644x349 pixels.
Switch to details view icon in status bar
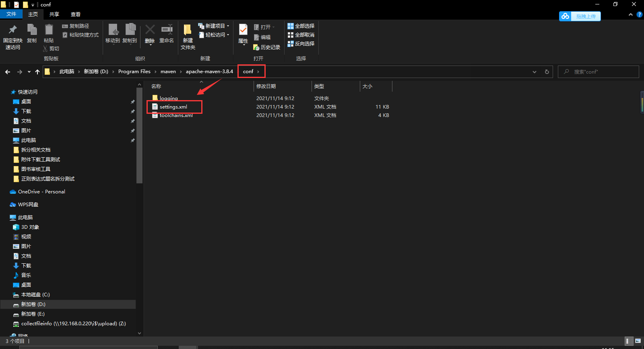(x=629, y=341)
